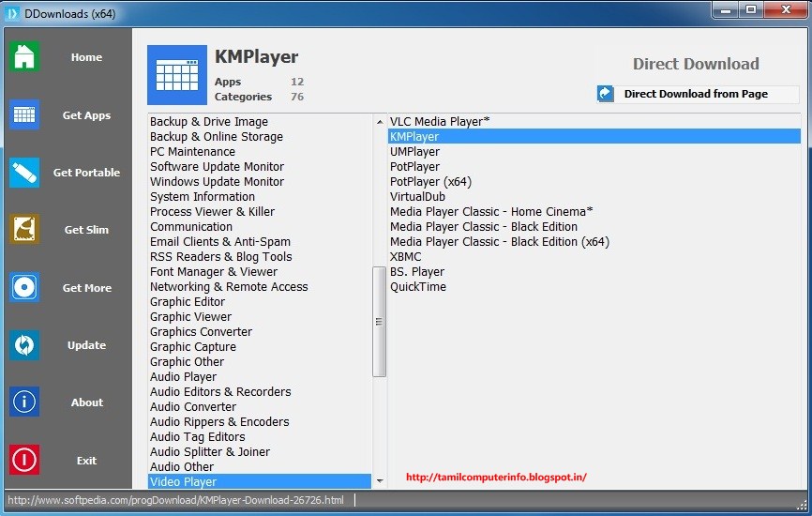Click the softpedia URL in status bar
This screenshot has width=812, height=516.
tap(175, 500)
